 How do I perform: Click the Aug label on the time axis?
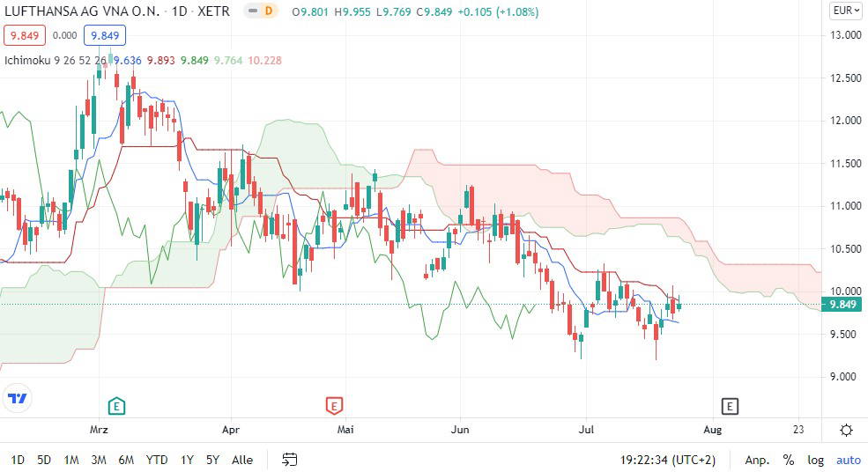[712, 430]
